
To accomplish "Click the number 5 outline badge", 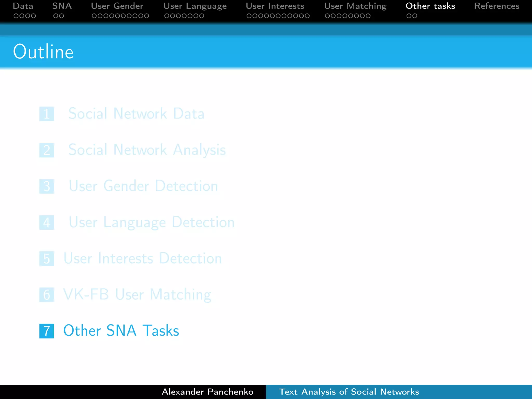I will tap(47, 258).
